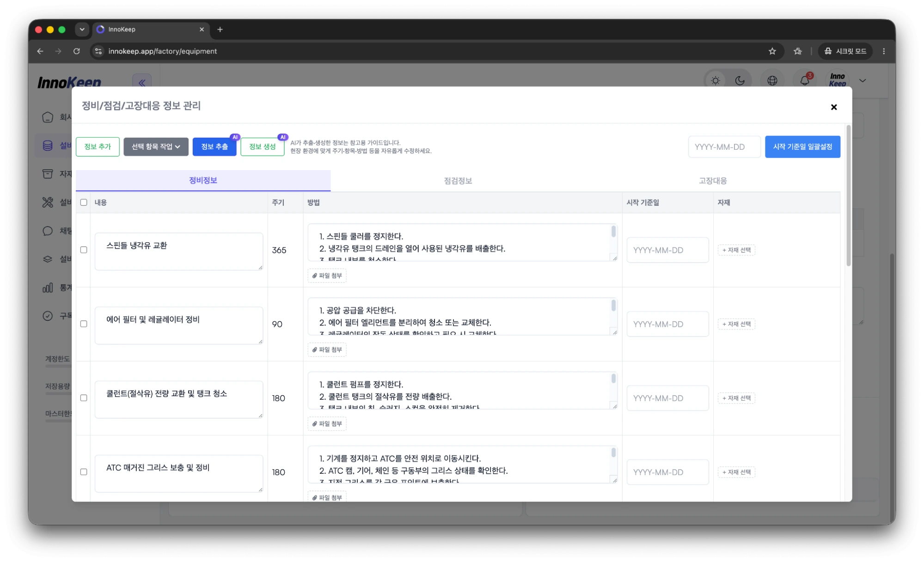Attach file for 스핀들 냉각유 교환 row
This screenshot has height=563, width=924.
327,276
